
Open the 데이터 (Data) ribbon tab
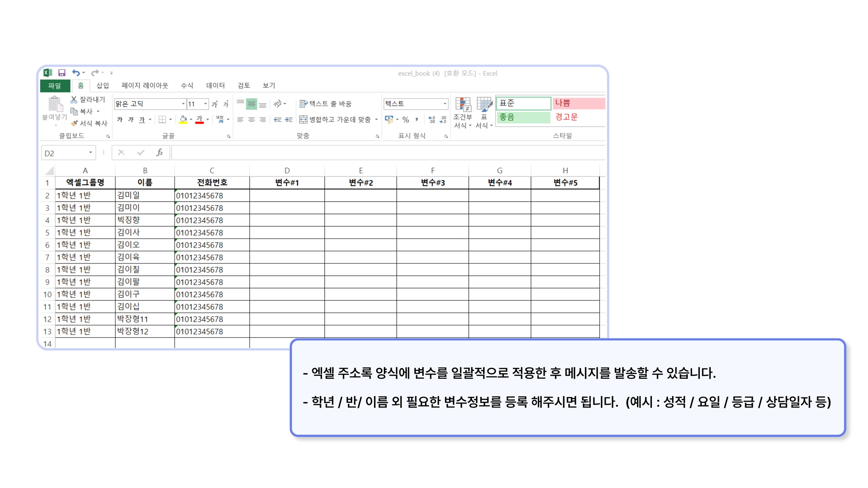pyautogui.click(x=215, y=86)
